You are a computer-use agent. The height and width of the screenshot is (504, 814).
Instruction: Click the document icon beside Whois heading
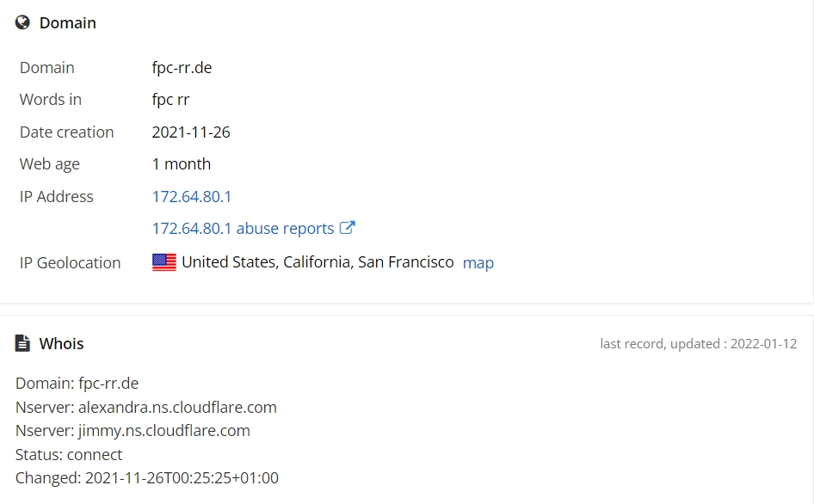tap(22, 343)
